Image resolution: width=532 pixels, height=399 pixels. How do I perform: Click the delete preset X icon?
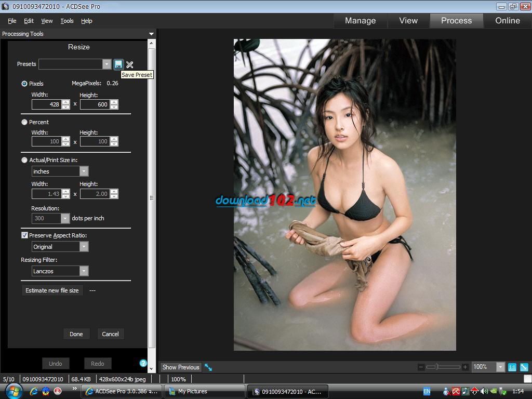click(129, 64)
